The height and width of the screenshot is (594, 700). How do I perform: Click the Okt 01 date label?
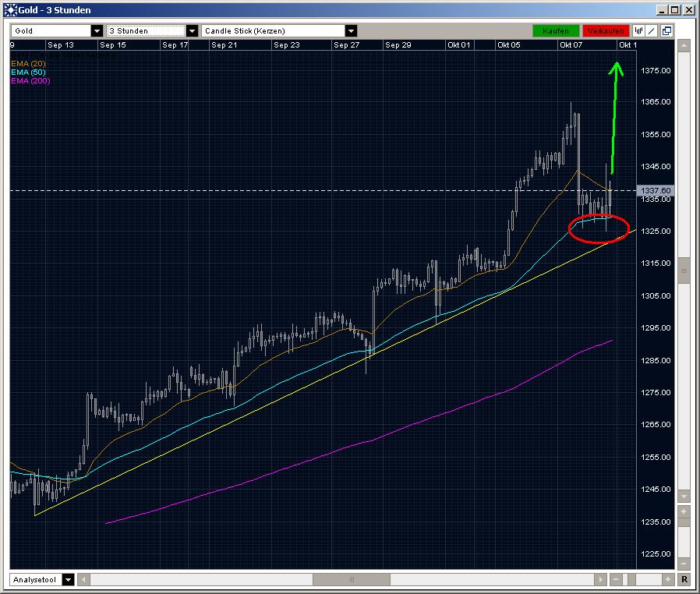(458, 44)
